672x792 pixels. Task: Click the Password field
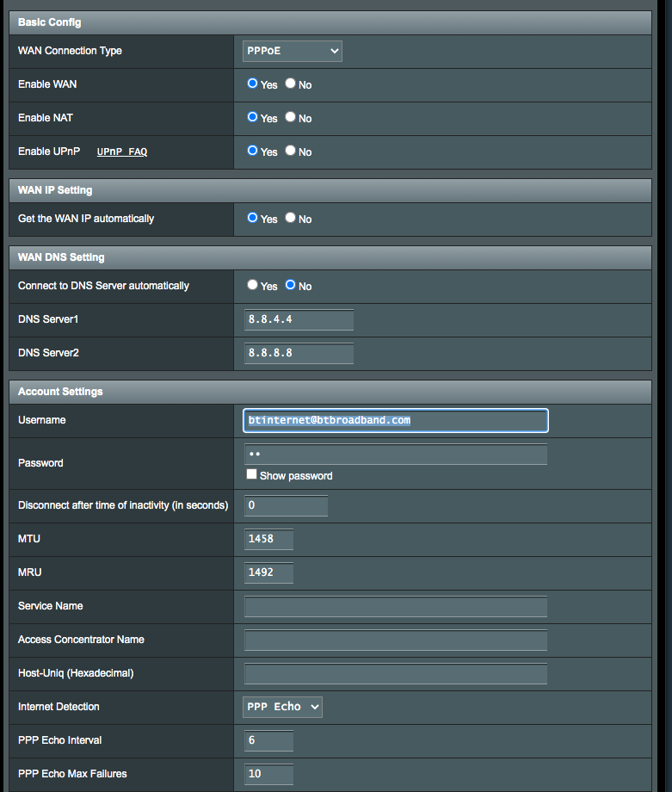coord(396,454)
